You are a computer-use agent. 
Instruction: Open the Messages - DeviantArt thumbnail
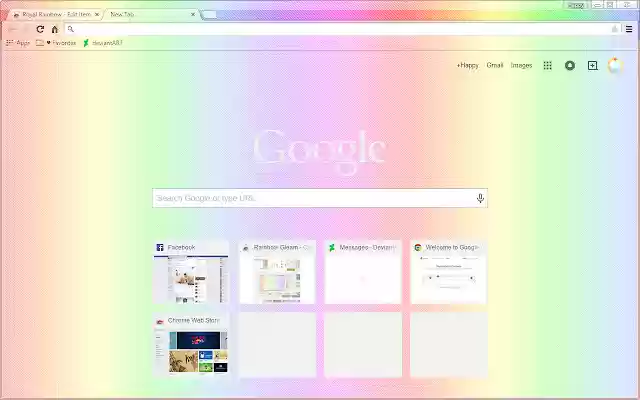click(363, 272)
